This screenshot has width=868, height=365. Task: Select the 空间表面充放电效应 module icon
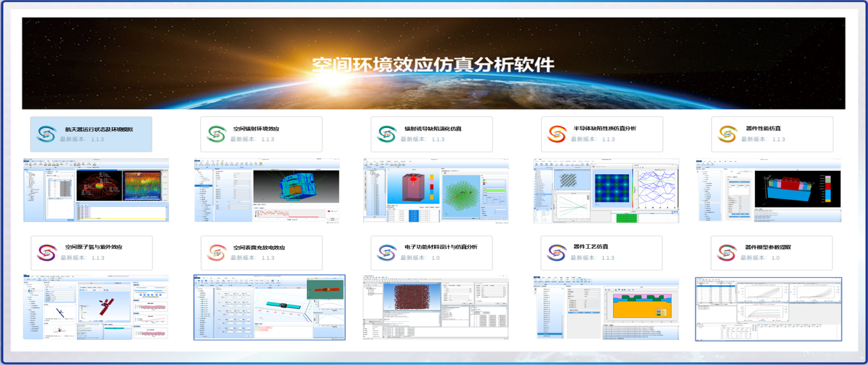(x=216, y=253)
